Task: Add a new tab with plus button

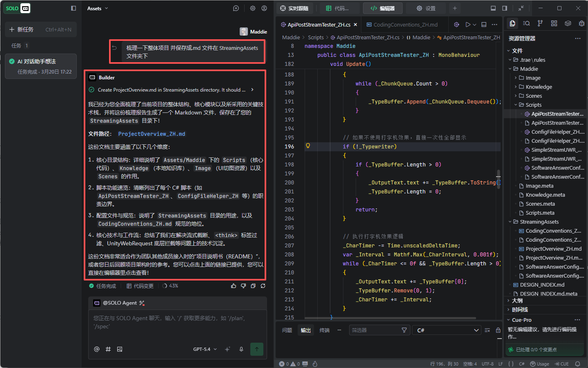Action: click(454, 8)
